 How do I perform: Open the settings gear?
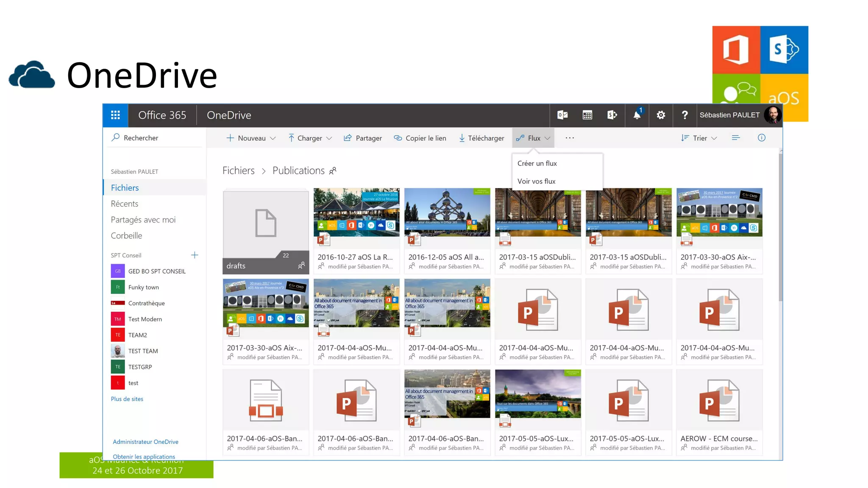click(661, 115)
